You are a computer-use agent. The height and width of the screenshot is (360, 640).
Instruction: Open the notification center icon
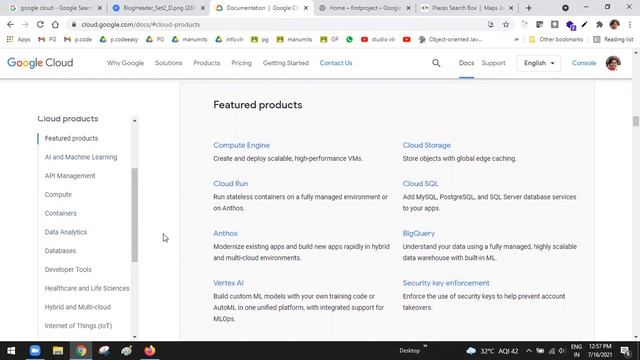(625, 351)
